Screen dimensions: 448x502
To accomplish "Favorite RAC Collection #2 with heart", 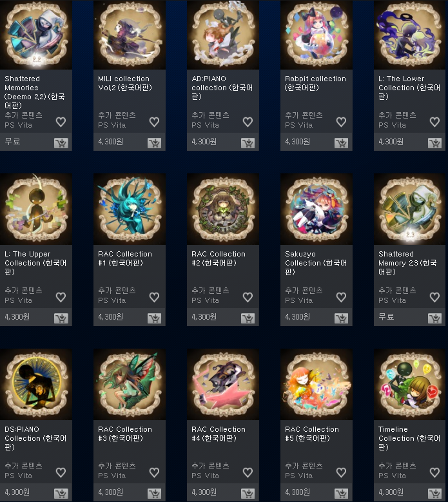I will [248, 297].
